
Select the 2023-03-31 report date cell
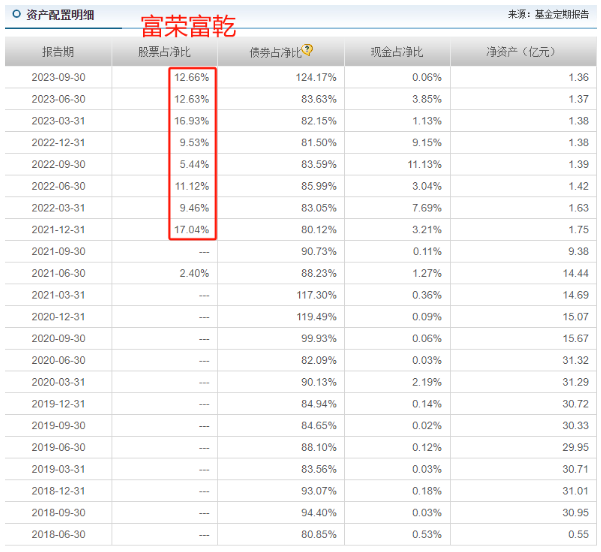coord(58,121)
